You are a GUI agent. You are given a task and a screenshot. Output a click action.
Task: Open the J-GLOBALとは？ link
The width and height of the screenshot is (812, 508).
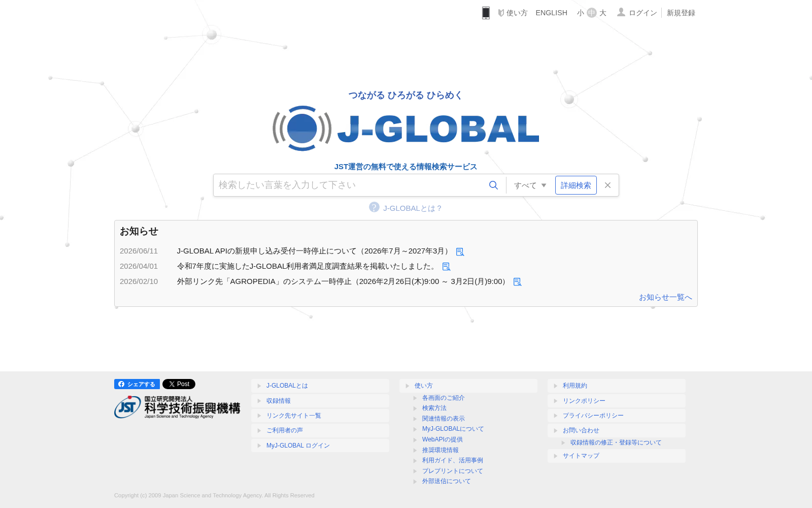point(413,208)
